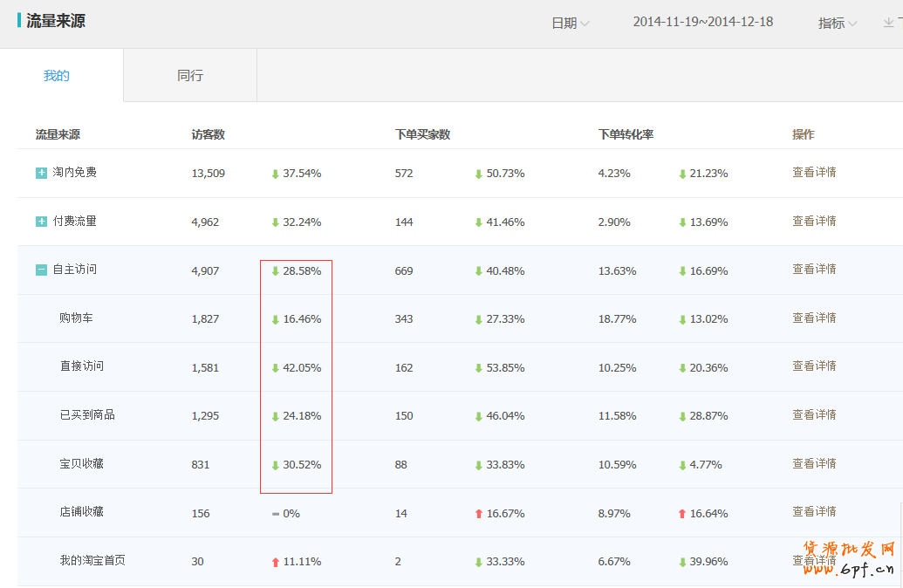Expand the 淘内免费 row plus icon
This screenshot has height=588, width=903.
pos(41,174)
